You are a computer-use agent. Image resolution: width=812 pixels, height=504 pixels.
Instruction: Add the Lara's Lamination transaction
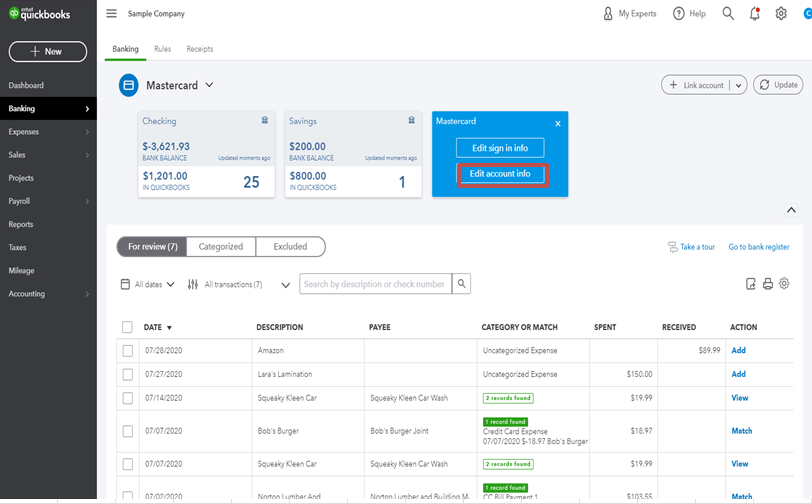(738, 374)
